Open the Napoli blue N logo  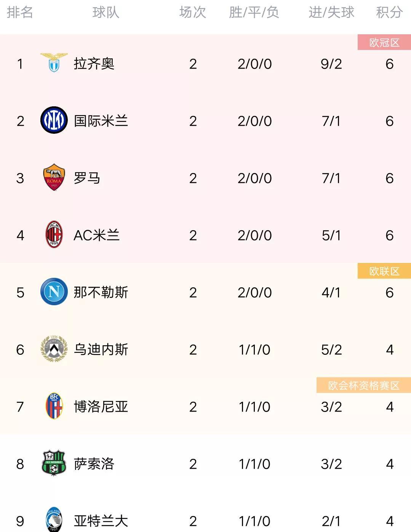54,292
